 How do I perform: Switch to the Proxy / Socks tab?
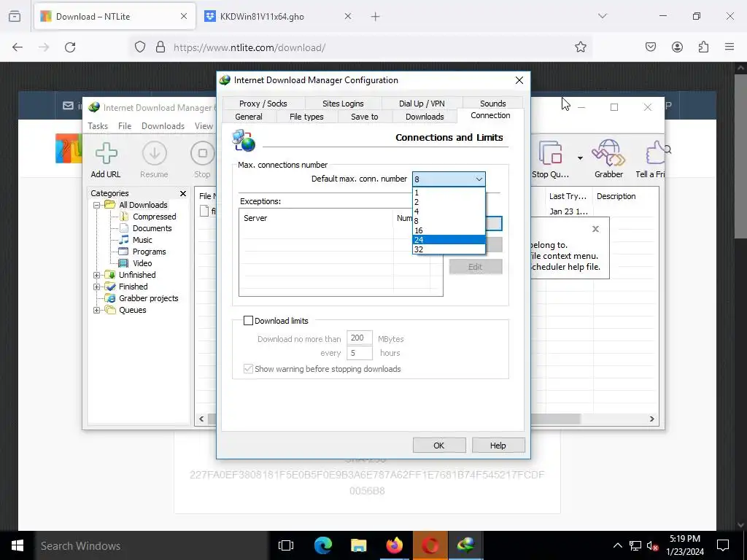tap(263, 104)
